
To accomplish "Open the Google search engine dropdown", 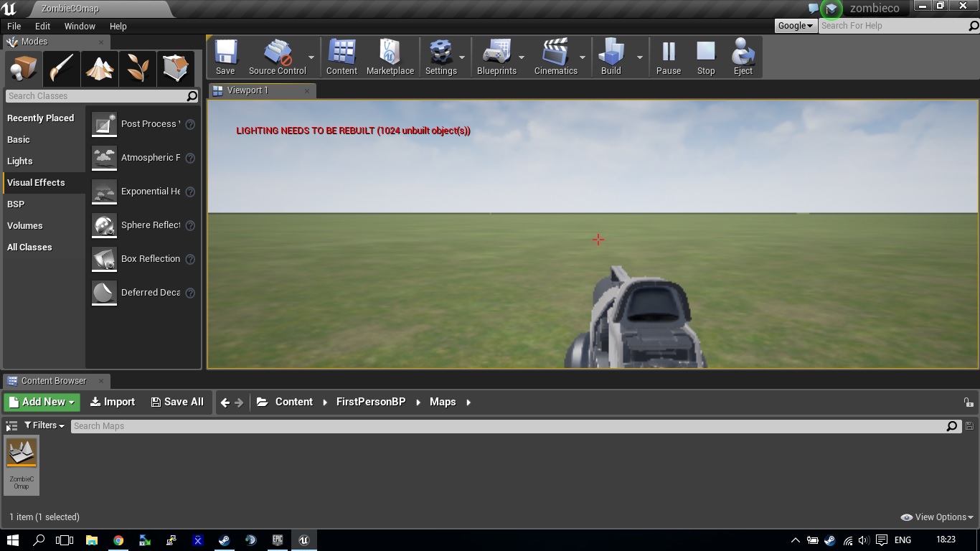I will (x=796, y=26).
